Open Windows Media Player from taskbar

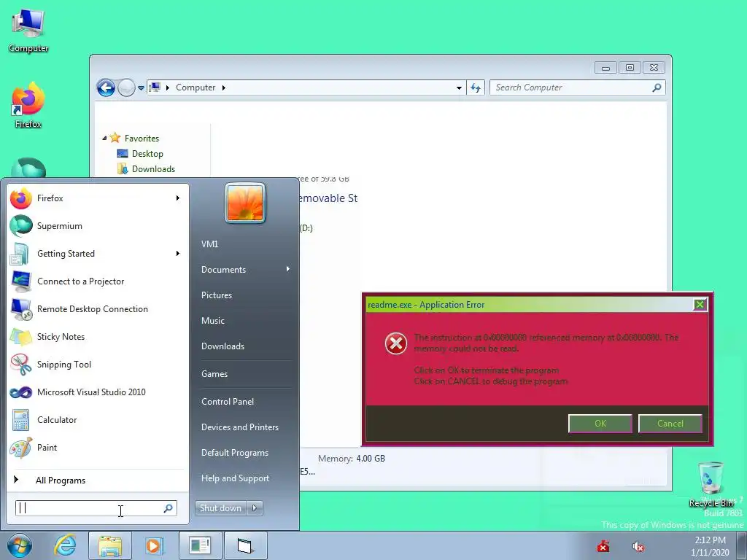click(153, 545)
